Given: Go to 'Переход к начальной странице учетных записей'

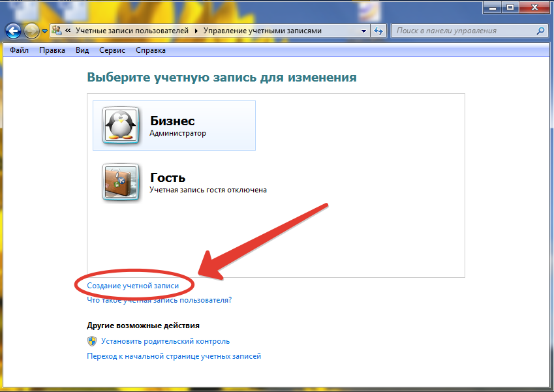Looking at the screenshot, I should 174,356.
